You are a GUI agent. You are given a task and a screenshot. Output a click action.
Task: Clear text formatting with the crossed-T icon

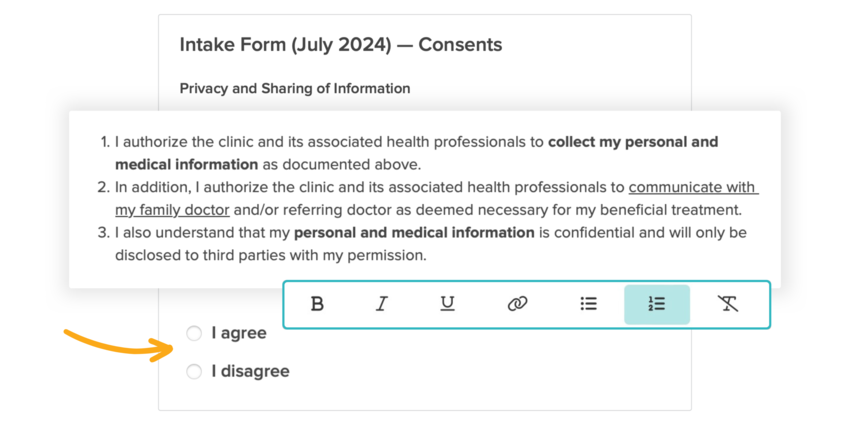(728, 304)
